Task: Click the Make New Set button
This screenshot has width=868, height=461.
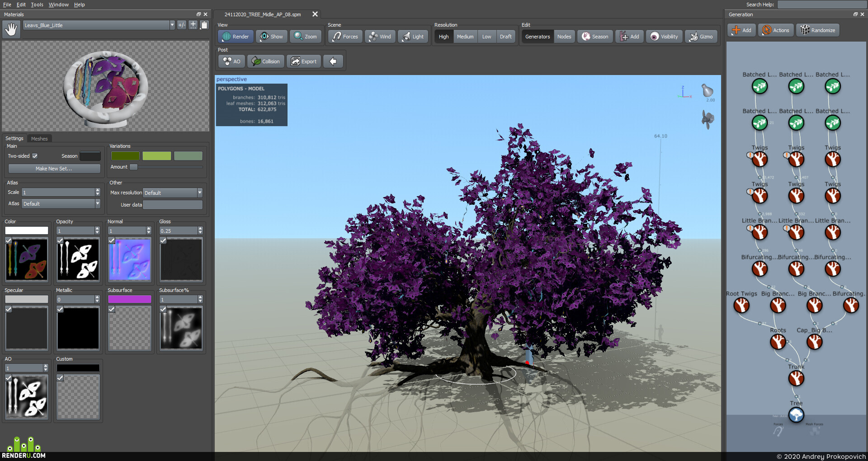Action: 54,169
